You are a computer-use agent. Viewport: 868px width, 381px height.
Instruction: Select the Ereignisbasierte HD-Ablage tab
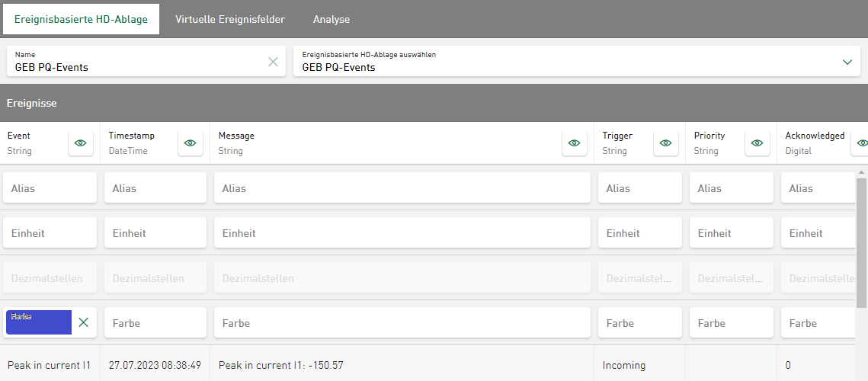82,19
